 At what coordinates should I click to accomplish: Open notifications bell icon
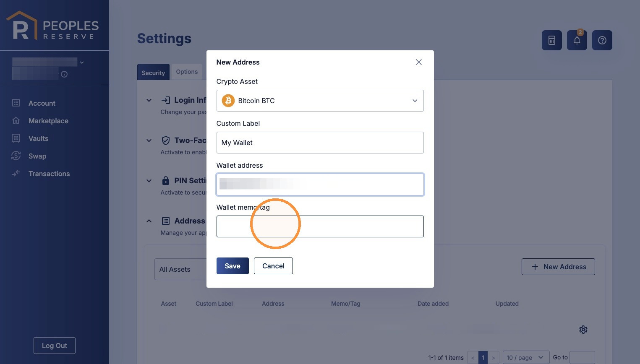tap(577, 40)
